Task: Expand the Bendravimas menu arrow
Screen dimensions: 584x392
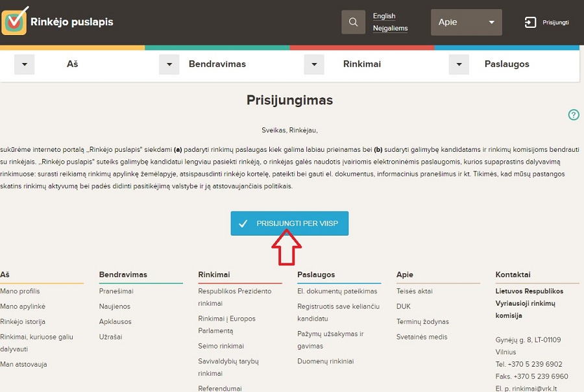Action: tap(169, 64)
